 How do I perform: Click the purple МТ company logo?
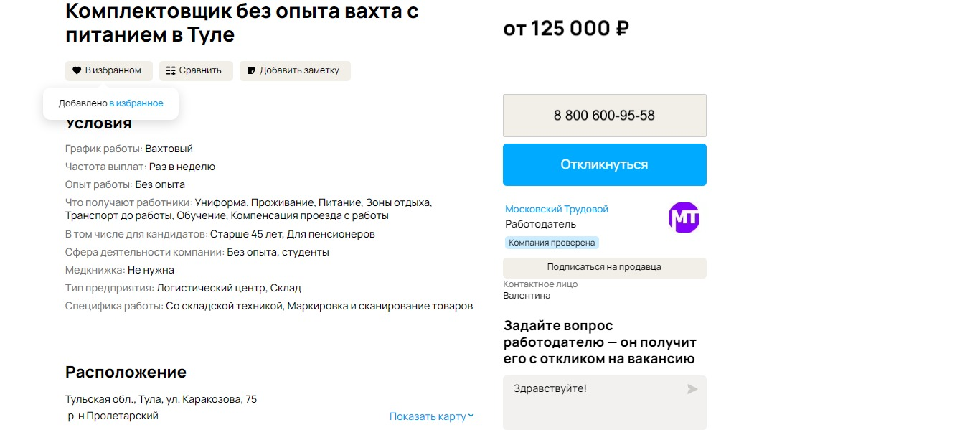pos(684,218)
